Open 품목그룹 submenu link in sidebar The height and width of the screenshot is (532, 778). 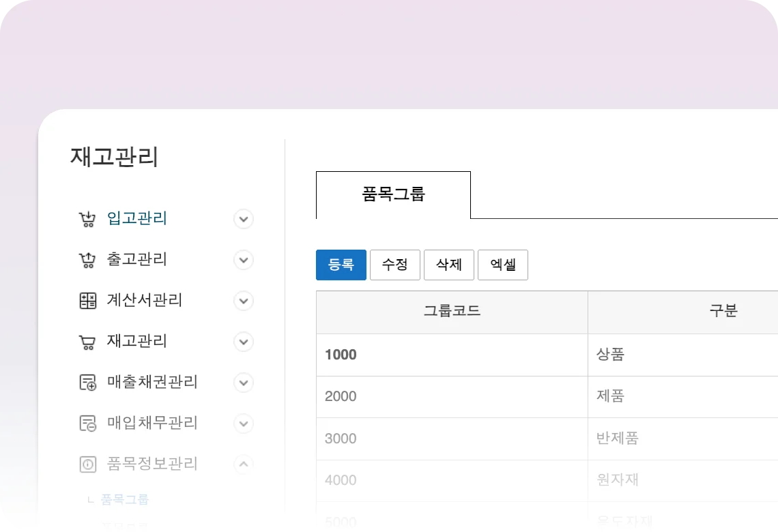[124, 499]
